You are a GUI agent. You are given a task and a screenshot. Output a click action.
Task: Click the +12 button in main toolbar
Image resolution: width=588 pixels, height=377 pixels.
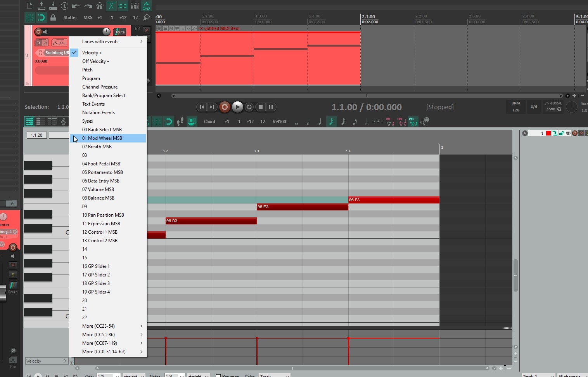pyautogui.click(x=123, y=17)
